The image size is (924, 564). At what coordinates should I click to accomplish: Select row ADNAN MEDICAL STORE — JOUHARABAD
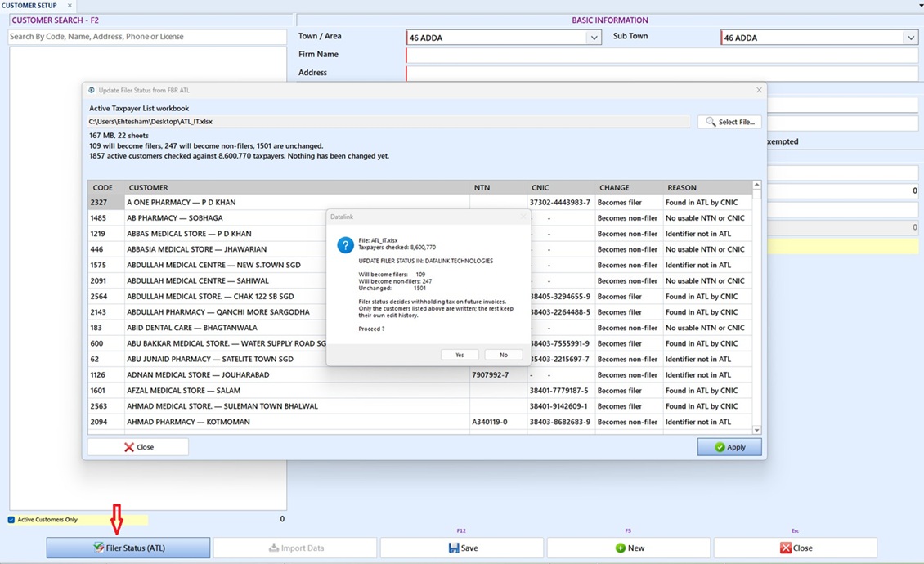coord(420,375)
